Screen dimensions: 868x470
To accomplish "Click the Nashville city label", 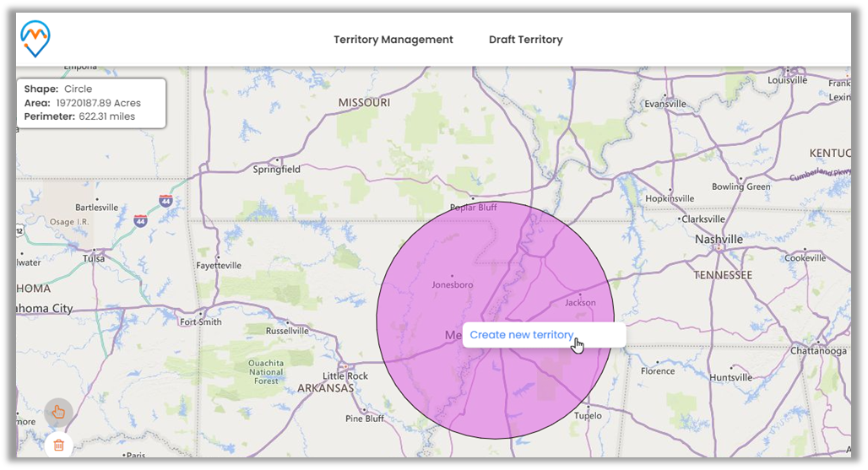I will click(719, 240).
